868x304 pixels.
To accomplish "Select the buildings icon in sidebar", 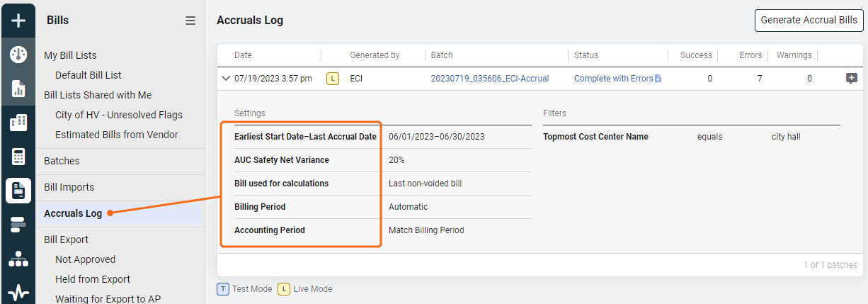I will coord(18,123).
